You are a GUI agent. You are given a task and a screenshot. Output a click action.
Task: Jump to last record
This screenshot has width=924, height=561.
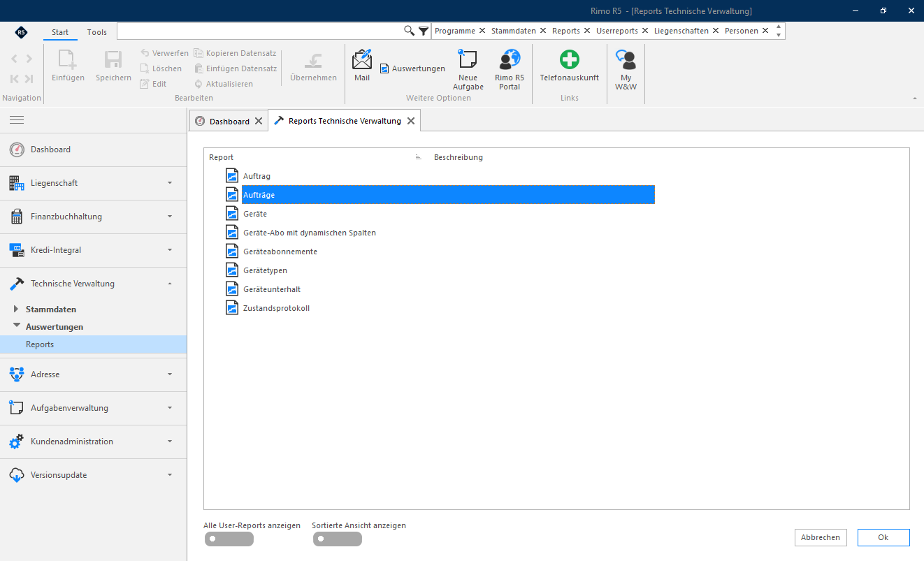click(x=29, y=79)
